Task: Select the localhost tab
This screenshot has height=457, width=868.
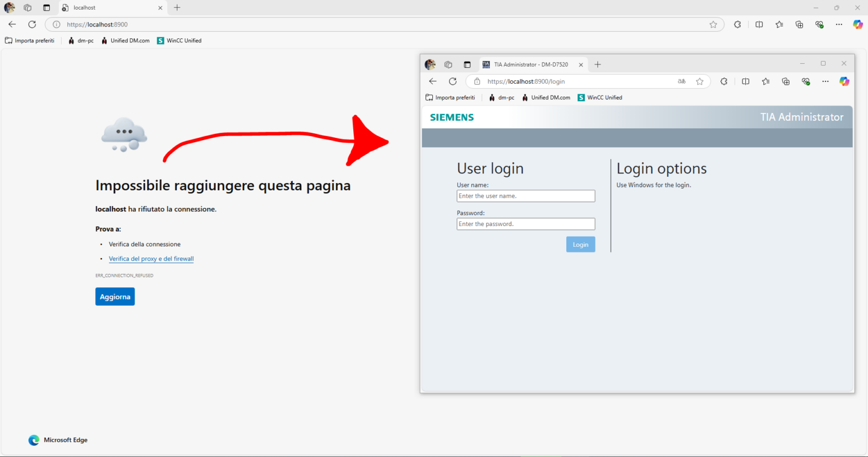Action: 112,8
